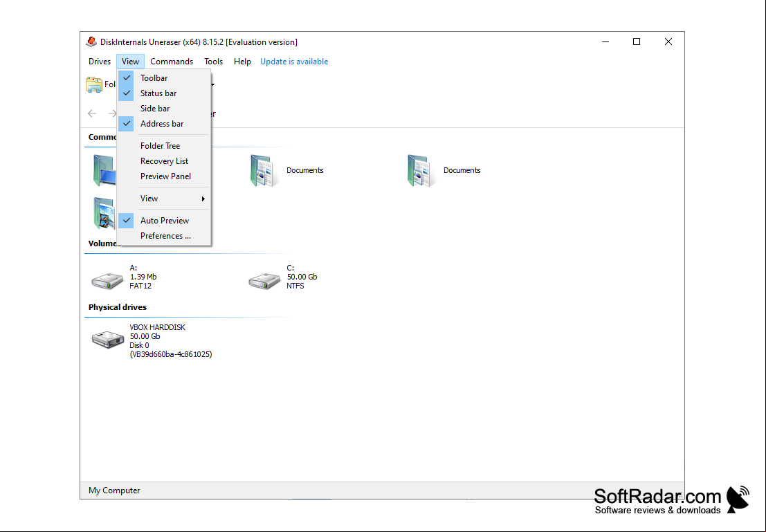Click the middle 'Documents' label

(305, 170)
